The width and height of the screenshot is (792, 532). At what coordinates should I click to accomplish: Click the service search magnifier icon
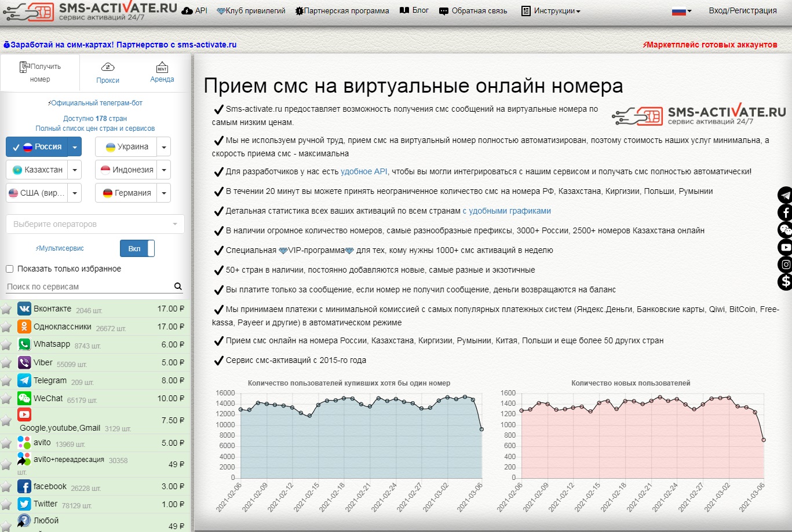178,286
